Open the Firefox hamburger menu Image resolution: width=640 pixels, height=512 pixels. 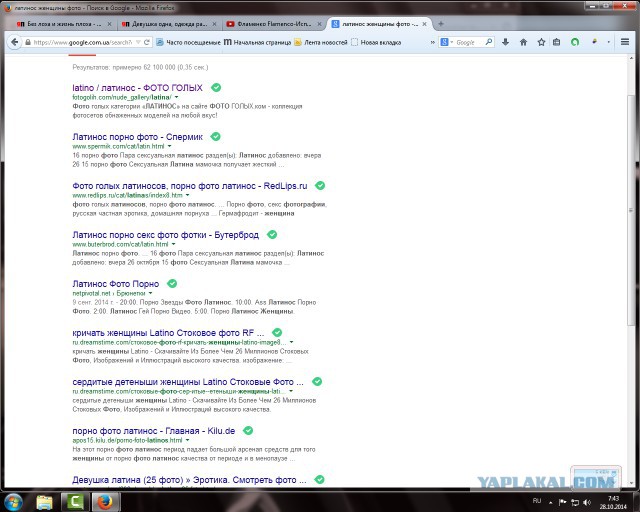[x=624, y=42]
